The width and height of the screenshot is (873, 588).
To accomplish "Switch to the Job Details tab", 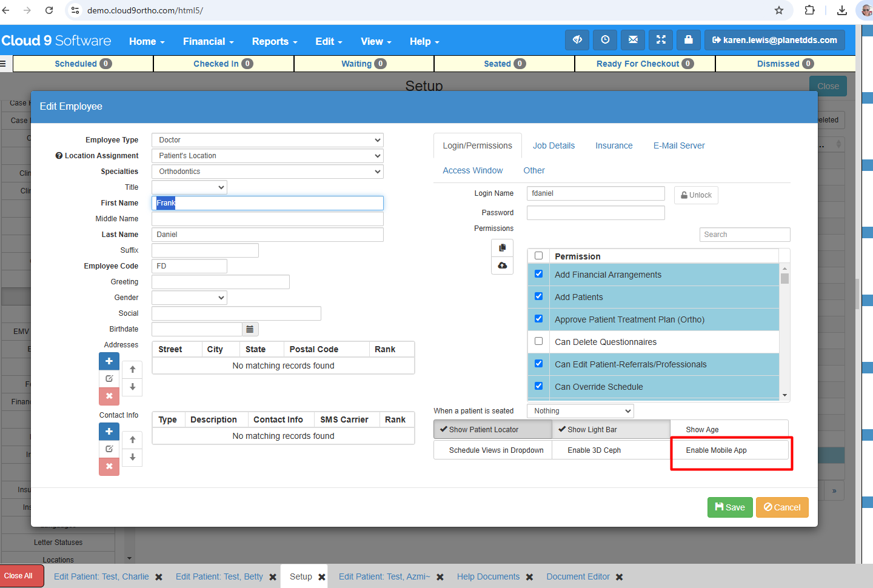I will click(x=554, y=145).
